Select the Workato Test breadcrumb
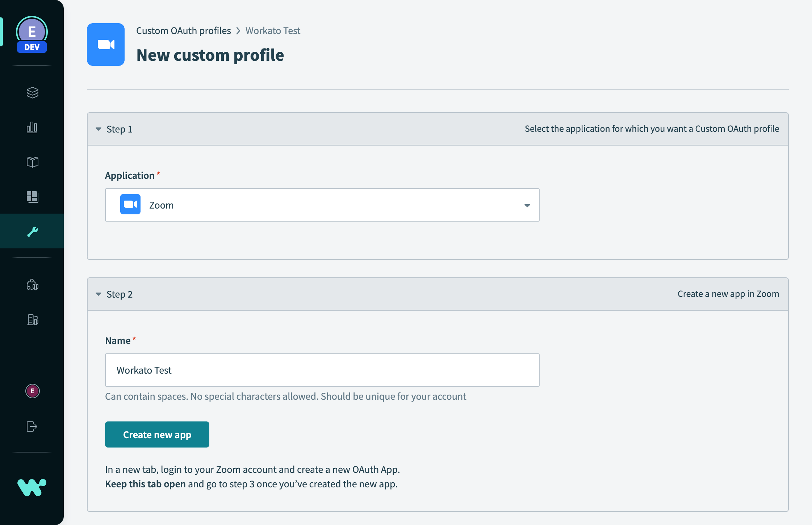The image size is (812, 525). tap(273, 30)
